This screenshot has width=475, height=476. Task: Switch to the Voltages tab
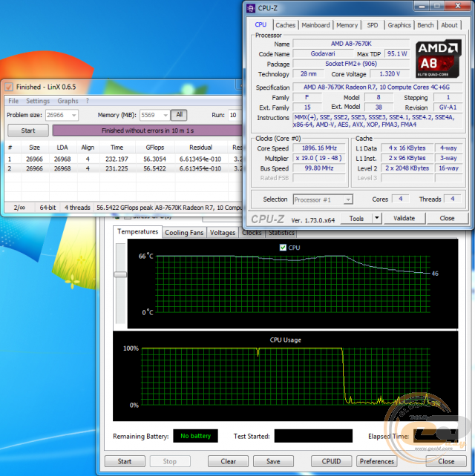pyautogui.click(x=223, y=233)
